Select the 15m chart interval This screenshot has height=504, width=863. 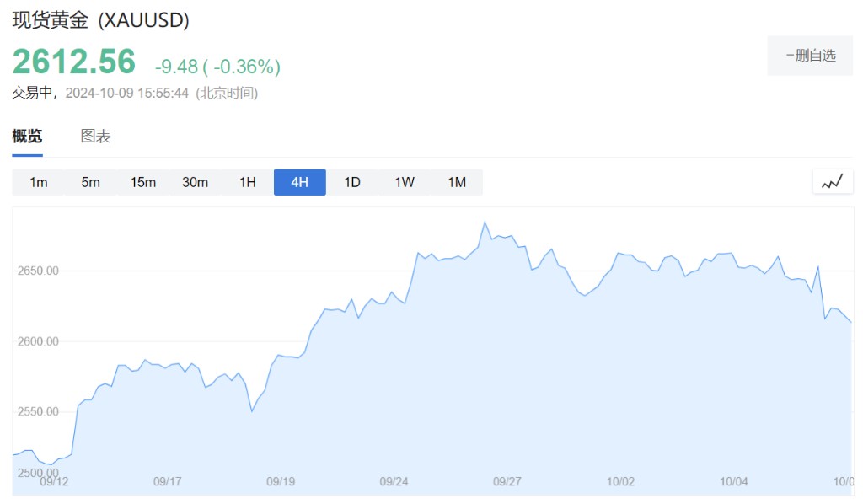coord(143,182)
